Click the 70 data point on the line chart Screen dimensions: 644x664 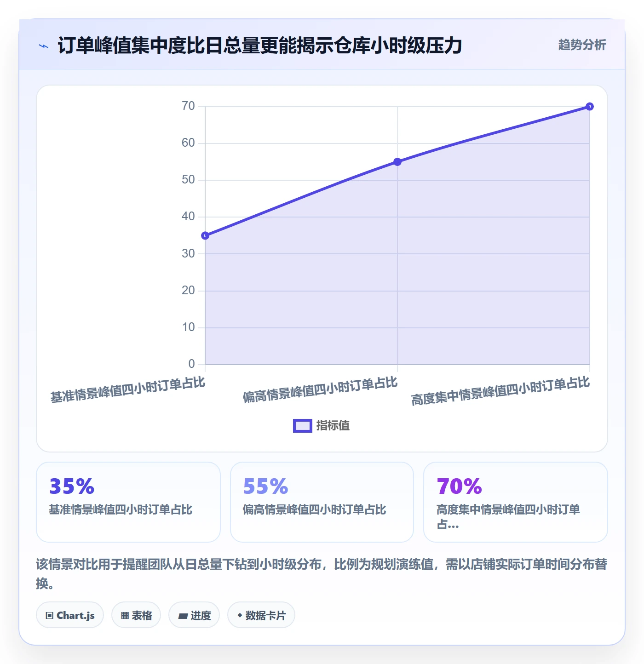tap(590, 107)
